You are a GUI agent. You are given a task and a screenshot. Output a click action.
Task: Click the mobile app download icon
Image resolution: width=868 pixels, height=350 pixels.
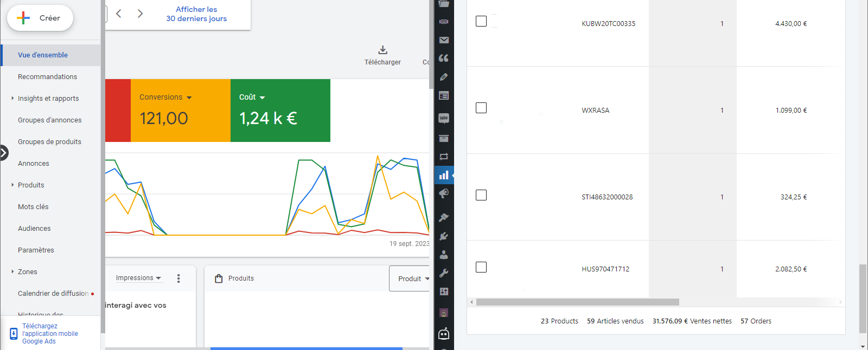click(14, 334)
